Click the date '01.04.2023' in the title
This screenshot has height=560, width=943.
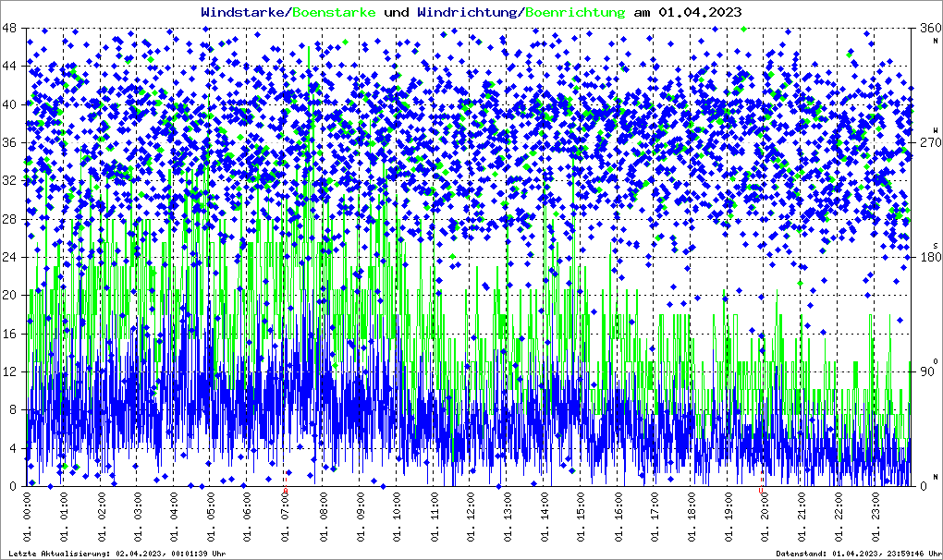coord(700,12)
